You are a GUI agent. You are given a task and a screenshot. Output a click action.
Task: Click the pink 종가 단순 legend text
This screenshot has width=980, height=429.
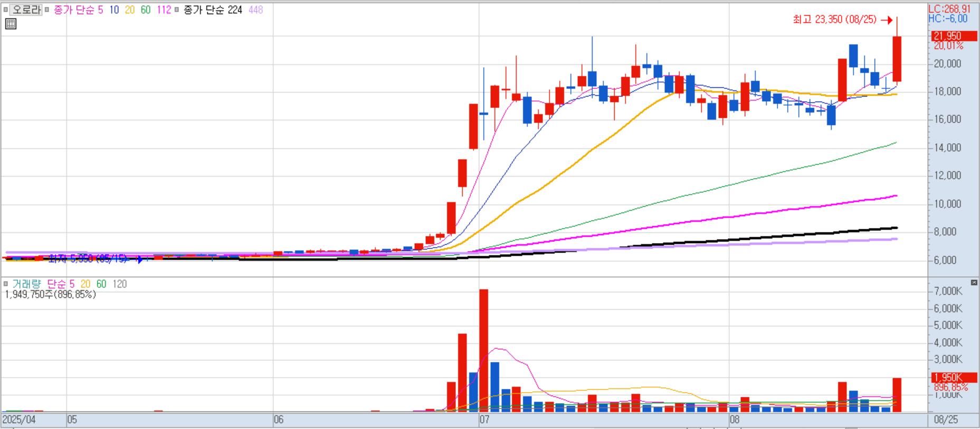(74, 10)
